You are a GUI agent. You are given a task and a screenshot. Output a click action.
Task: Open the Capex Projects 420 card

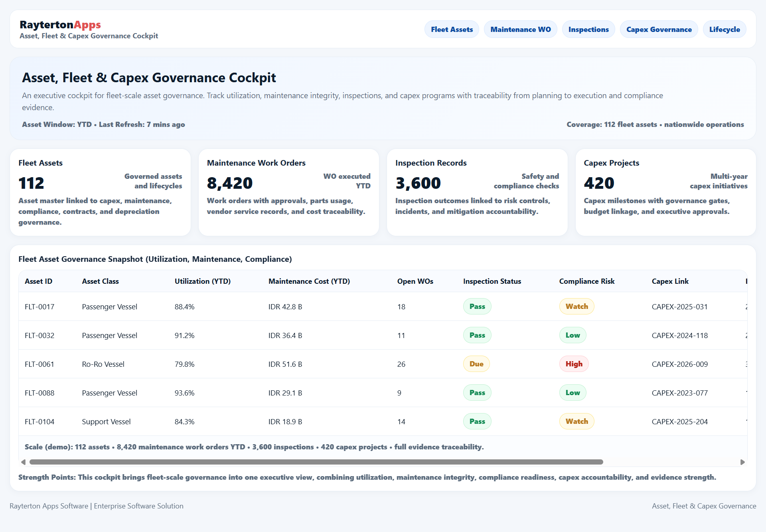tap(665, 192)
